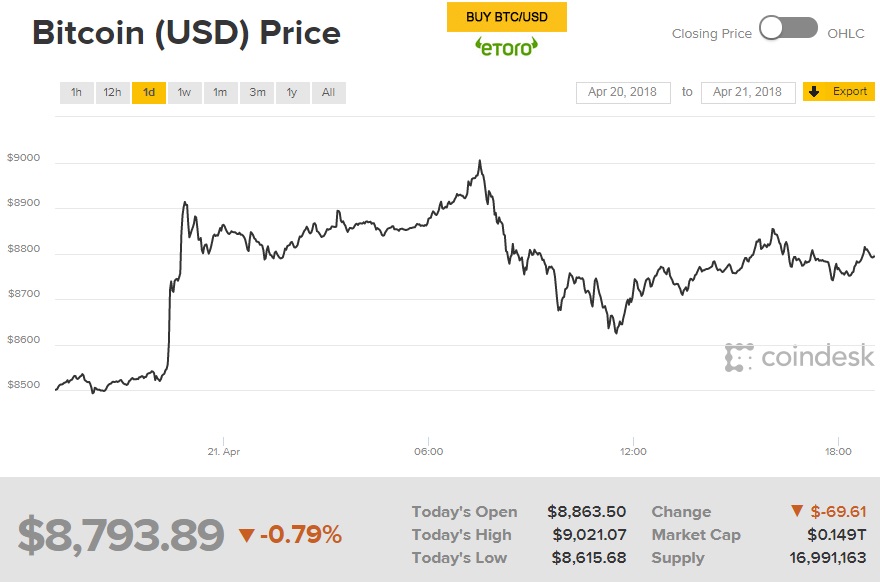Click the price peak near $9000
The width and height of the screenshot is (880, 582).
coord(480,161)
